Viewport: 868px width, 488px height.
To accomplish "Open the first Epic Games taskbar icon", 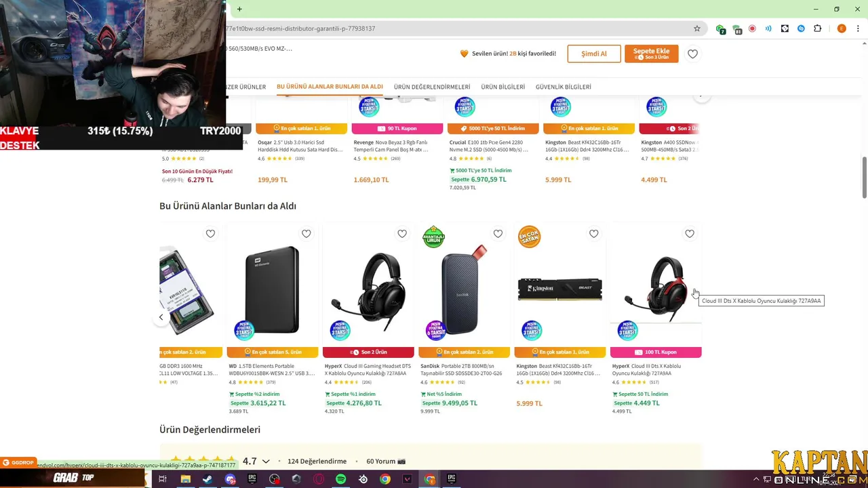I will point(252,479).
